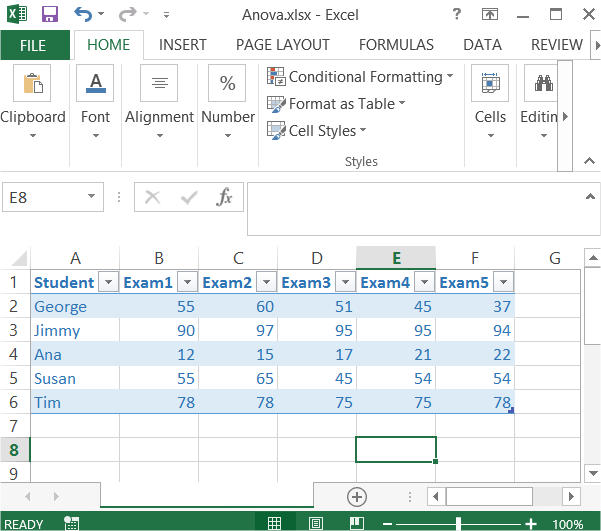Open the Exam2 column filter dropdown
Screen dimensions: 601x531
266,282
